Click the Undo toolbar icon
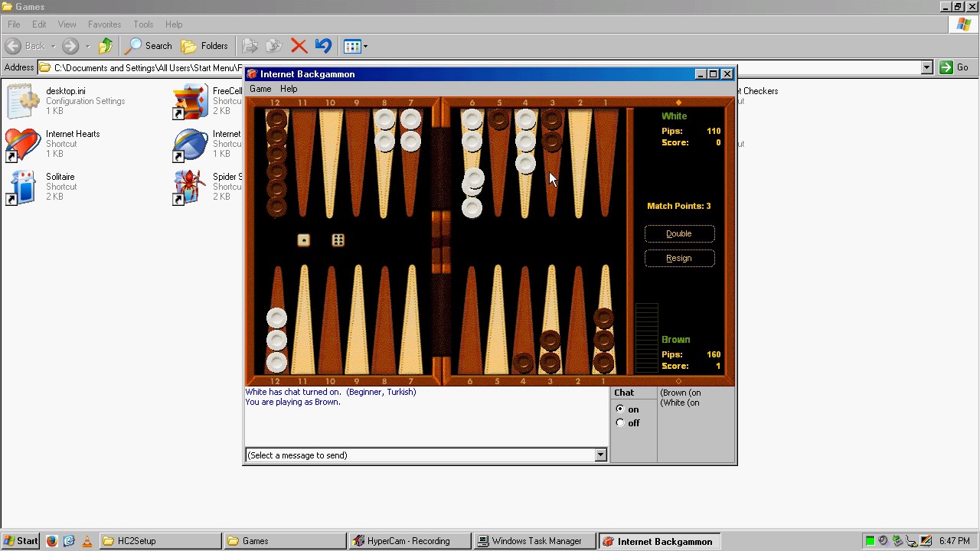Image resolution: width=980 pixels, height=551 pixels. [323, 46]
